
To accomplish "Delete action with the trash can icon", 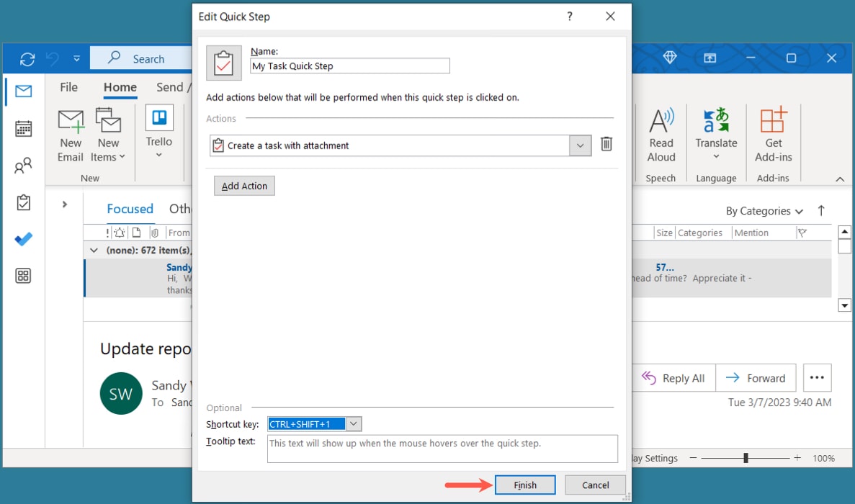I will pos(606,145).
